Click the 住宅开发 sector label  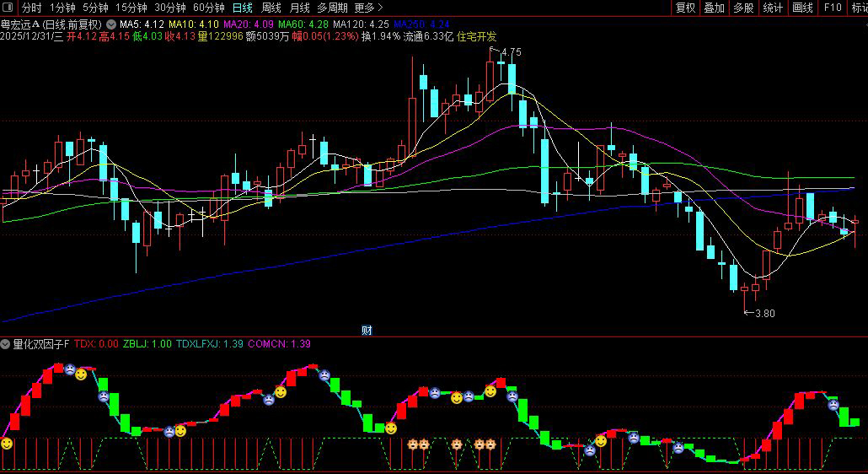pos(477,37)
